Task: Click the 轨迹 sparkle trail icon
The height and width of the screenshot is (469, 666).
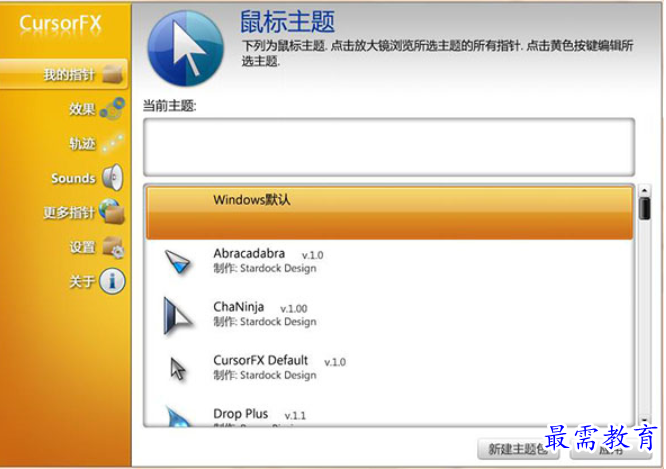Action: [113, 143]
